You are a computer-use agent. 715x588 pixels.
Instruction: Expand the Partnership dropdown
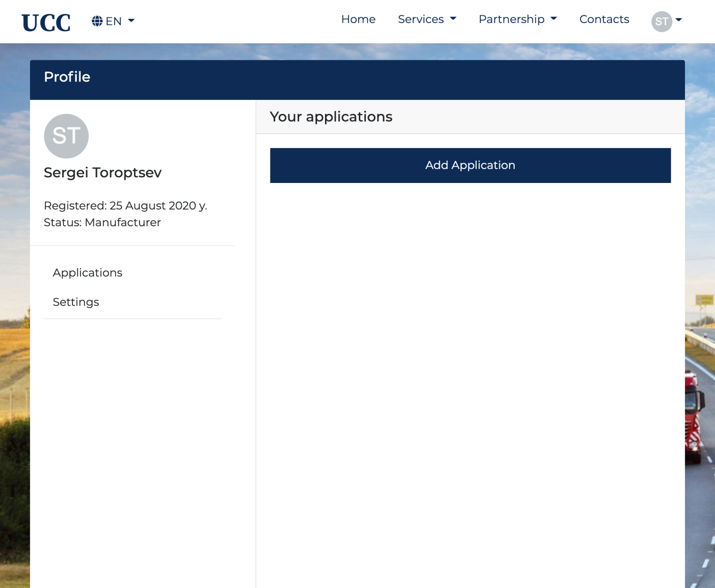point(511,19)
